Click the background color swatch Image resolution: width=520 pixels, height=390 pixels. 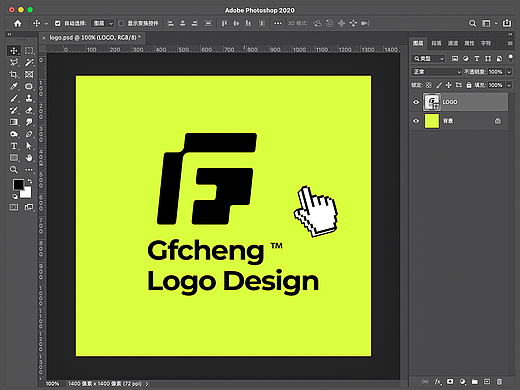pyautogui.click(x=27, y=193)
